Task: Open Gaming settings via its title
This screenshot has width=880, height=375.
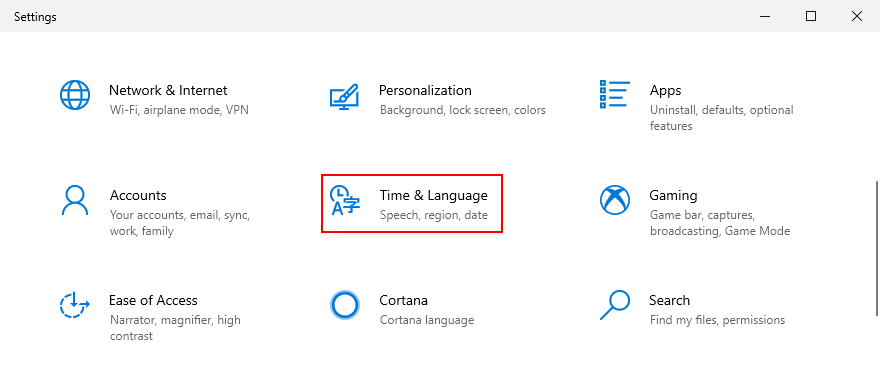Action: [673, 195]
